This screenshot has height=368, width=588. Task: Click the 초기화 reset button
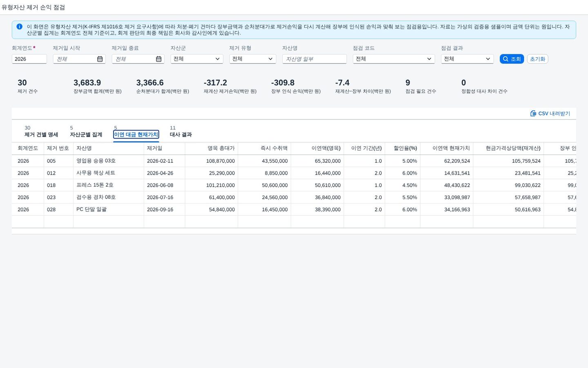[x=537, y=59]
